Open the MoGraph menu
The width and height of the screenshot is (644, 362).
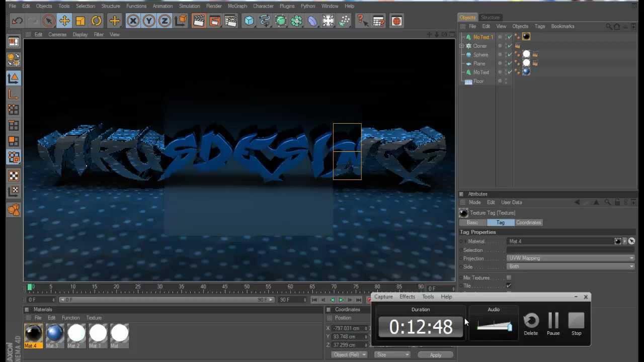click(x=237, y=6)
